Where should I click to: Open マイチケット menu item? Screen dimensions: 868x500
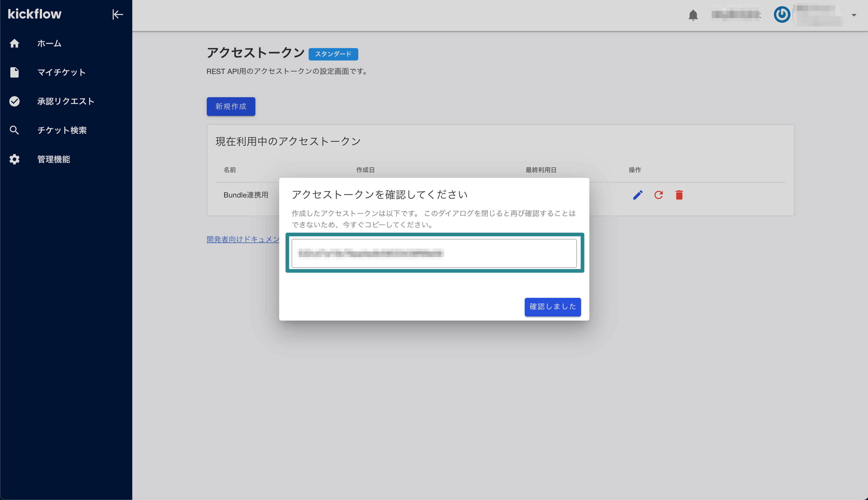point(62,72)
